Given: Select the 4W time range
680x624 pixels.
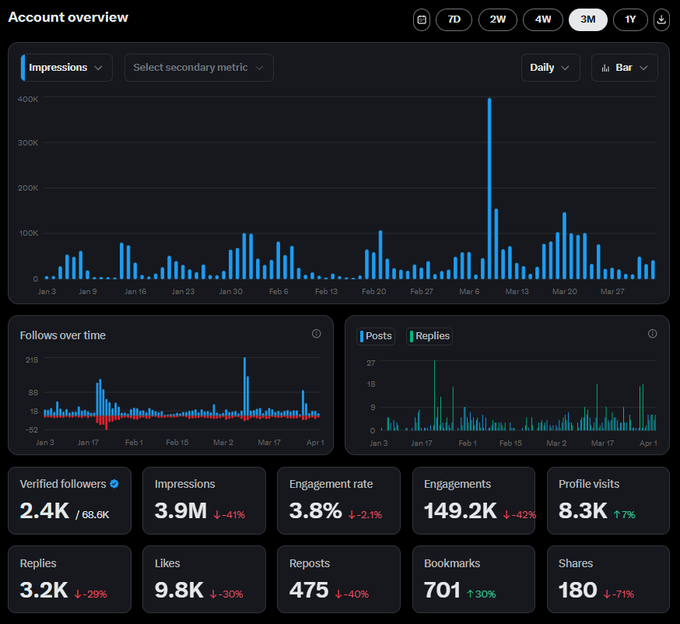Looking at the screenshot, I should 542,19.
